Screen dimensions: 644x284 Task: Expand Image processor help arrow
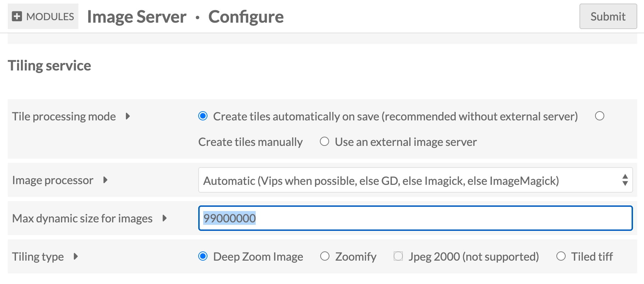click(105, 180)
